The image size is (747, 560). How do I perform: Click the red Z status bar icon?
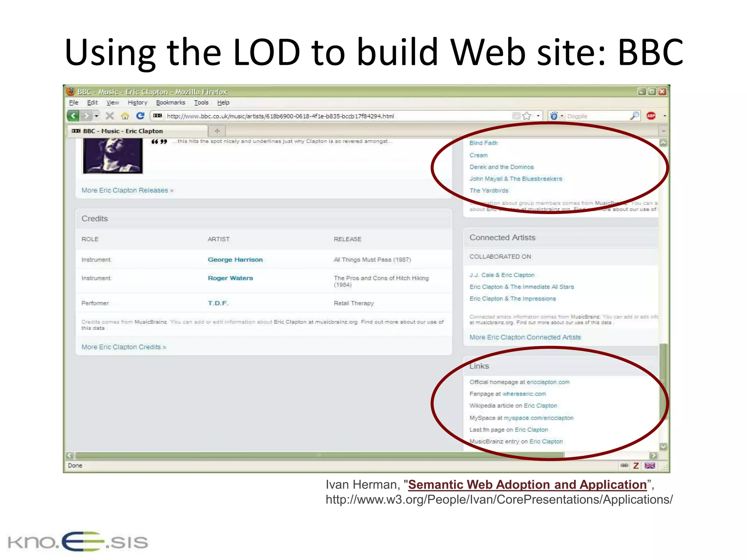pos(636,466)
